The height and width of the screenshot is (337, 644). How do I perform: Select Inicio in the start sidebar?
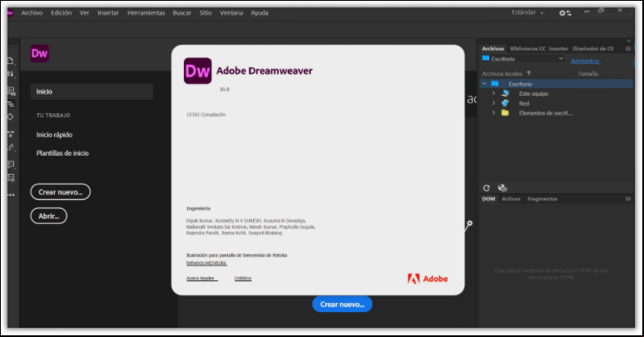(x=92, y=92)
